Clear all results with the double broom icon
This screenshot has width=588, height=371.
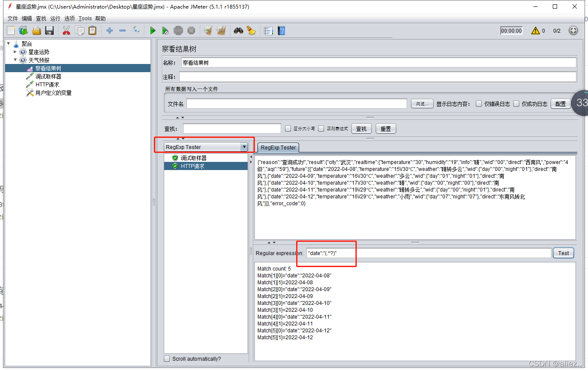pyautogui.click(x=221, y=30)
